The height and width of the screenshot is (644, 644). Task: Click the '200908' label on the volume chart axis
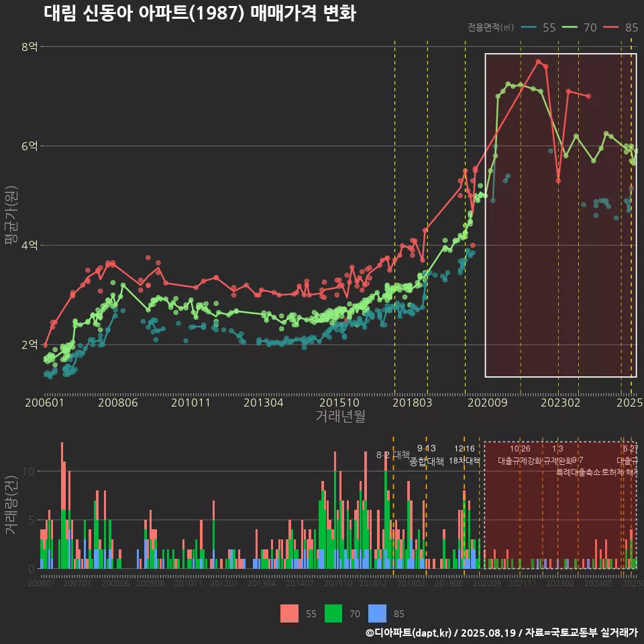click(x=150, y=583)
